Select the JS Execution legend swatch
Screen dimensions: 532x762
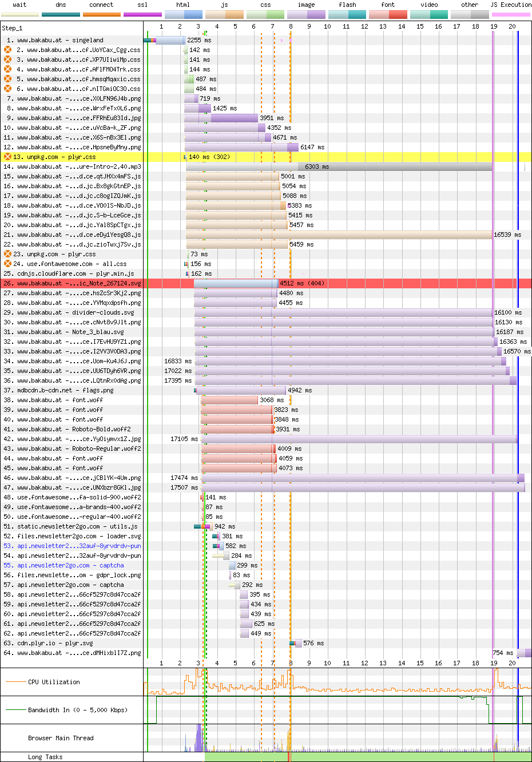[x=511, y=14]
